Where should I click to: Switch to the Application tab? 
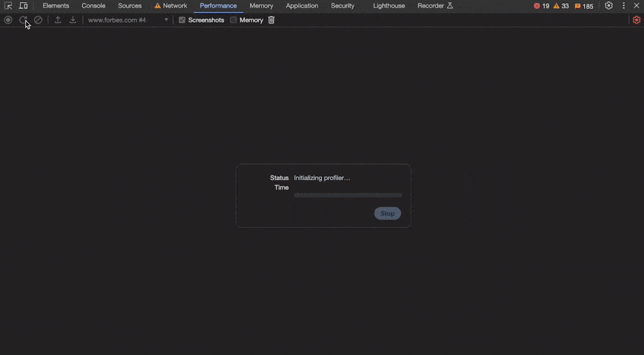point(302,6)
